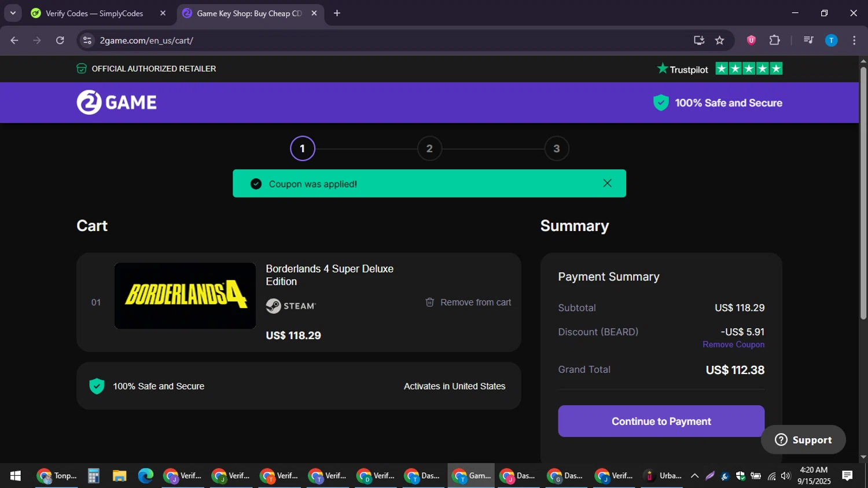The height and width of the screenshot is (488, 868).
Task: Open the Calculator app in taskbar
Action: tap(94, 476)
